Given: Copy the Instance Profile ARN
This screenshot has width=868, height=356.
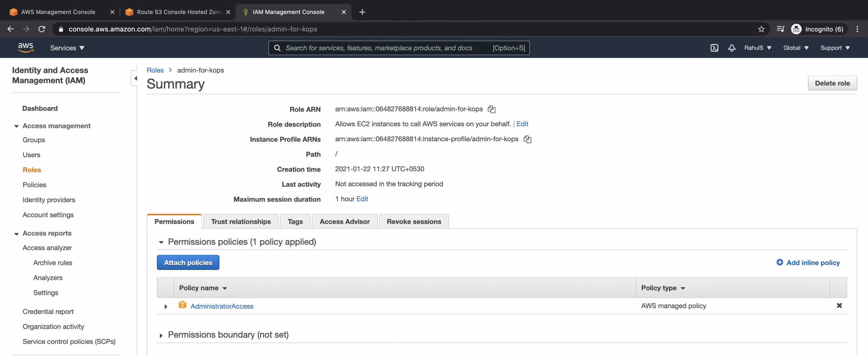Looking at the screenshot, I should (x=527, y=139).
